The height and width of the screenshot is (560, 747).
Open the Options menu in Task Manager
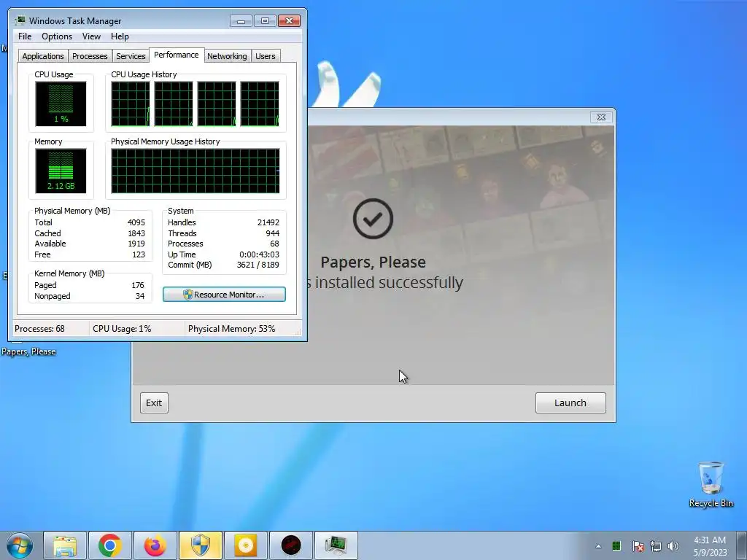pyautogui.click(x=57, y=36)
